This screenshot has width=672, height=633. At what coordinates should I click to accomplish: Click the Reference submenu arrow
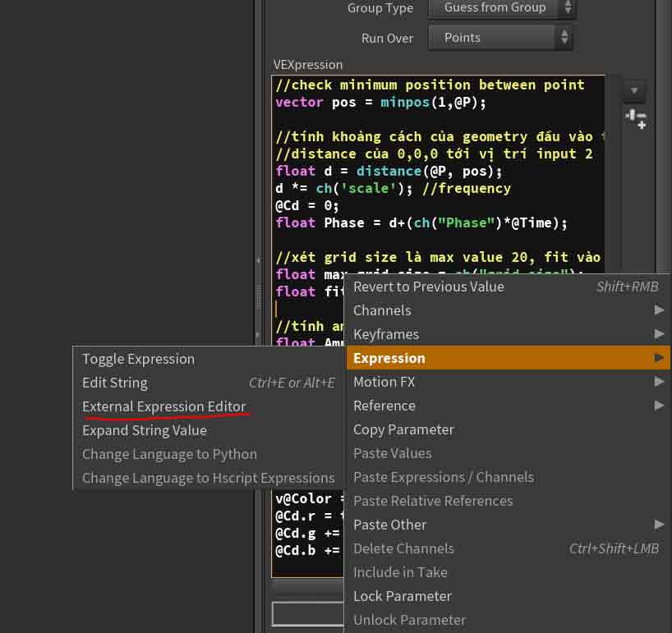click(x=659, y=405)
